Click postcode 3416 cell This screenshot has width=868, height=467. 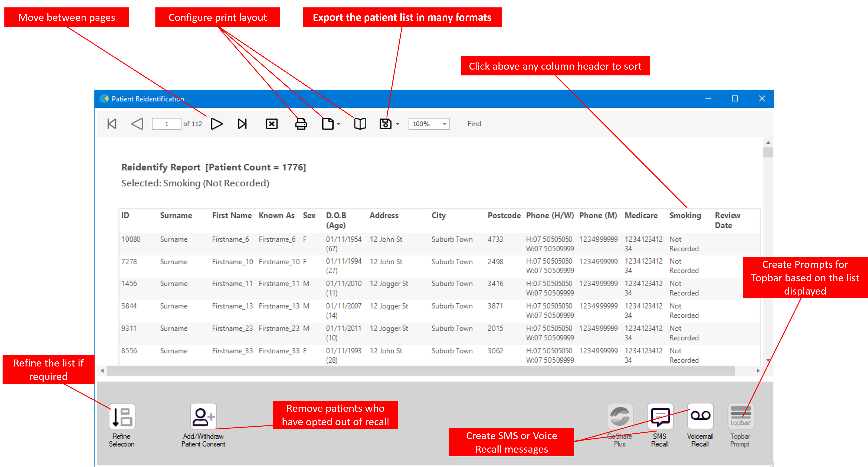pos(495,283)
